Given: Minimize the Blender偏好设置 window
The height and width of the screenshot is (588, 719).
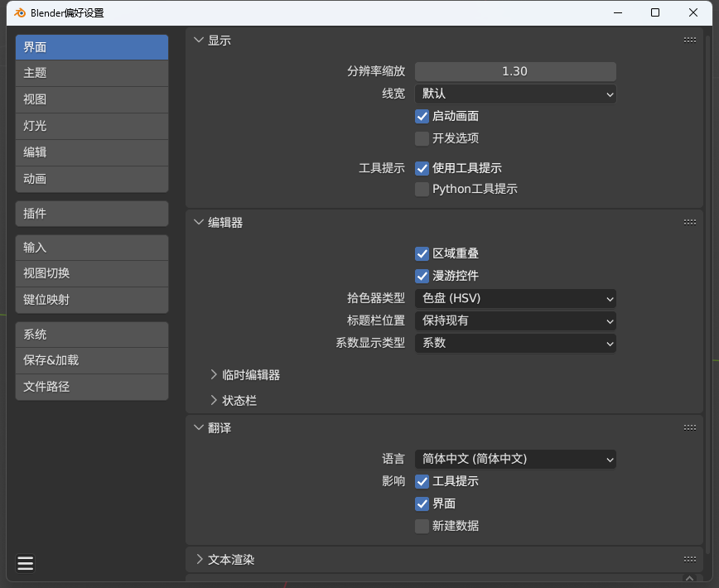Looking at the screenshot, I should point(618,12).
